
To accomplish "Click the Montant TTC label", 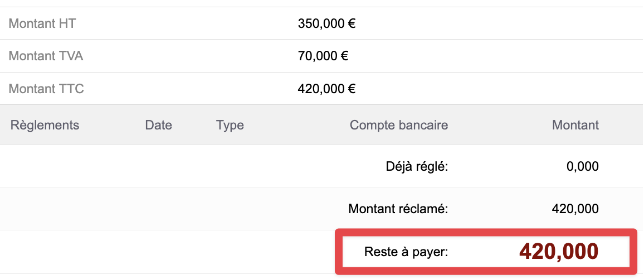I will pos(46,88).
